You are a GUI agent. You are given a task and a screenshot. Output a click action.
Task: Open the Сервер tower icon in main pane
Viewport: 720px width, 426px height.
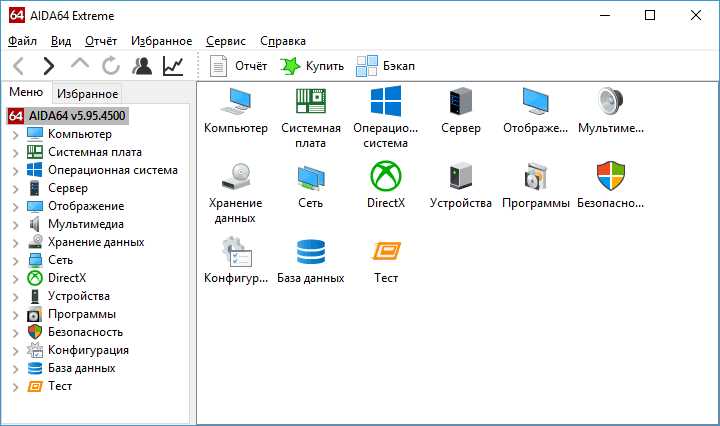[x=461, y=101]
